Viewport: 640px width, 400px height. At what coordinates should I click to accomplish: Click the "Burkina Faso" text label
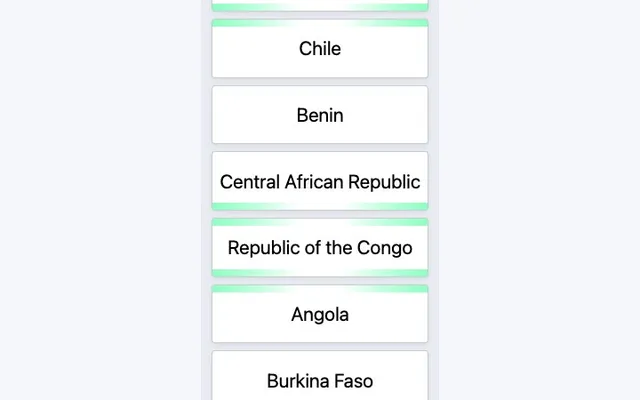click(320, 381)
